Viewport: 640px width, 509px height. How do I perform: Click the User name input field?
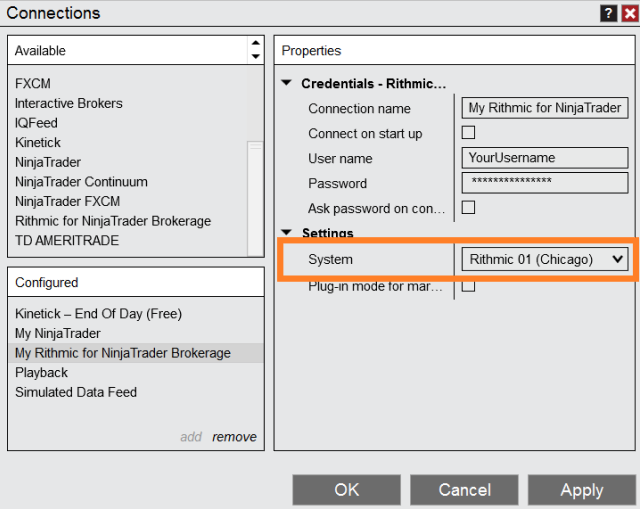tap(544, 158)
